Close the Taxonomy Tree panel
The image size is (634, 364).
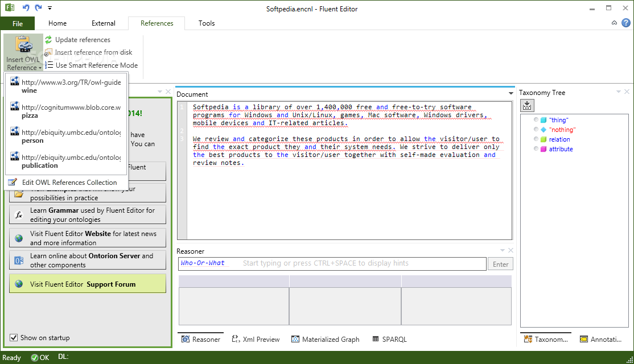pyautogui.click(x=627, y=92)
